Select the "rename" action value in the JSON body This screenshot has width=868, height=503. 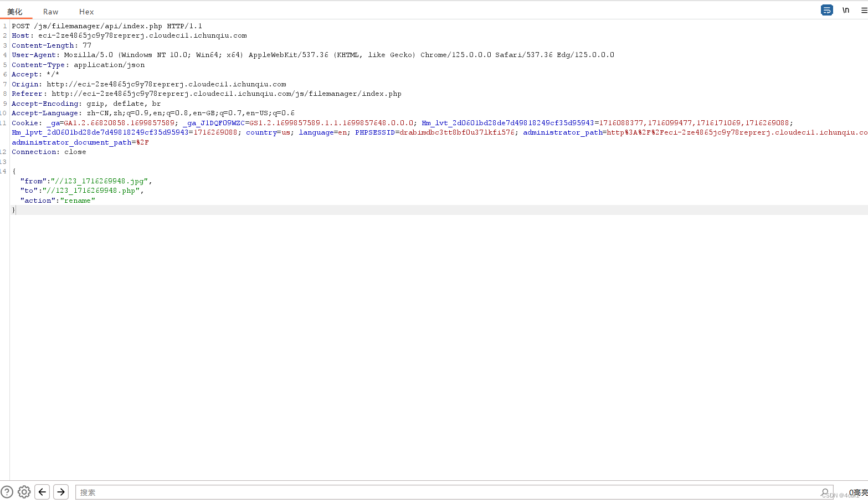tap(78, 200)
